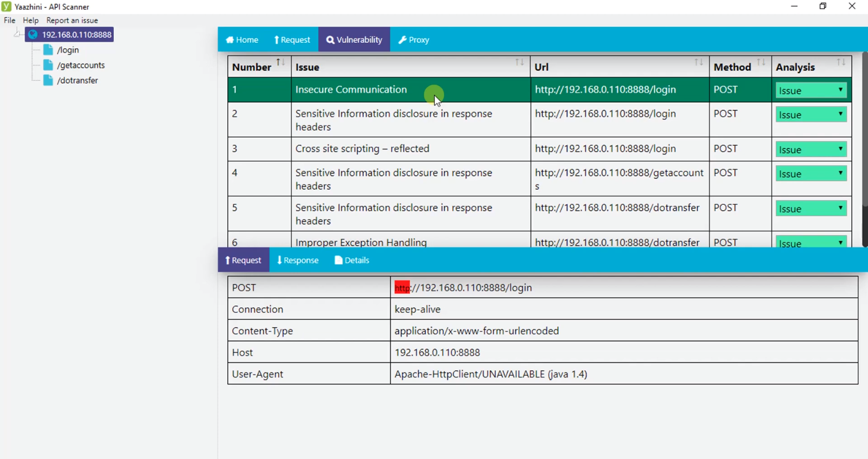Select /getaccounts in the tree
This screenshot has width=868, height=459.
(81, 65)
